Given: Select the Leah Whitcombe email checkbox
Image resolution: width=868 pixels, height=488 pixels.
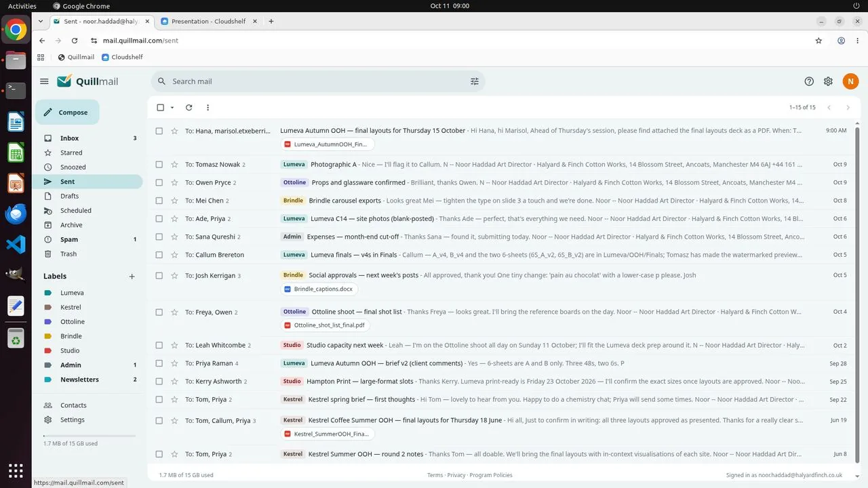Looking at the screenshot, I should [x=159, y=346].
